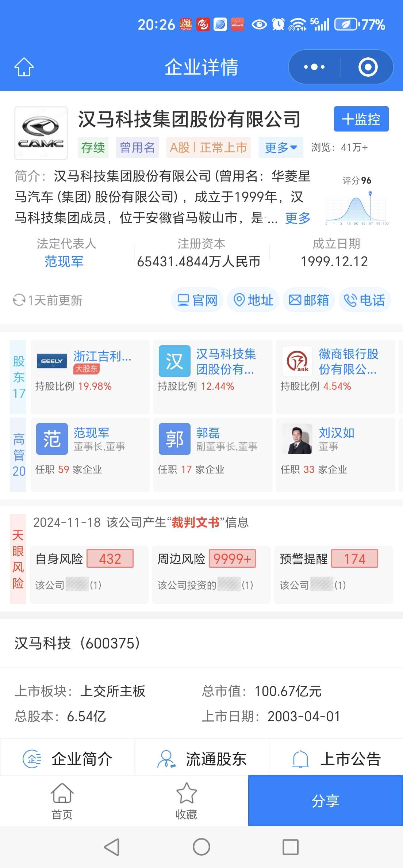This screenshot has height=868, width=403.
Task: Select the 存续 status tag
Action: click(93, 148)
